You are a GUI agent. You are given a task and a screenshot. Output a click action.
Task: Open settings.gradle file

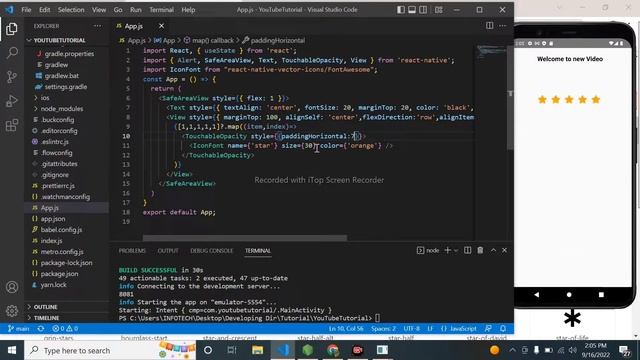[x=67, y=87]
